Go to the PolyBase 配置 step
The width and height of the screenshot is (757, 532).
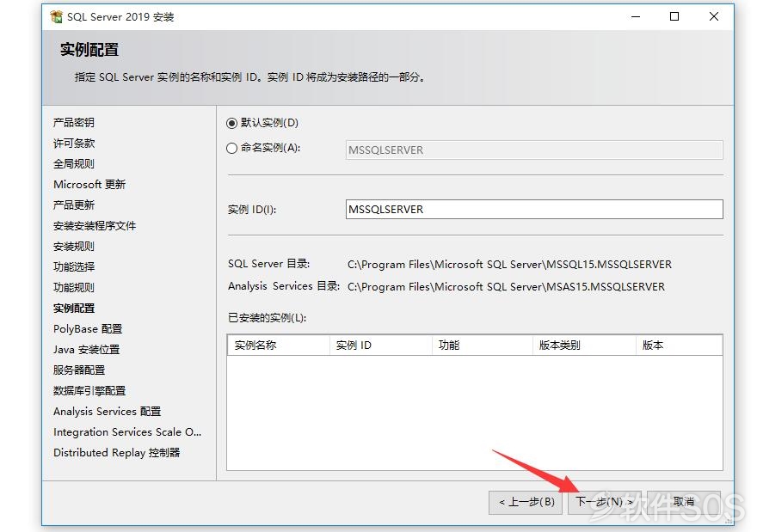point(88,329)
